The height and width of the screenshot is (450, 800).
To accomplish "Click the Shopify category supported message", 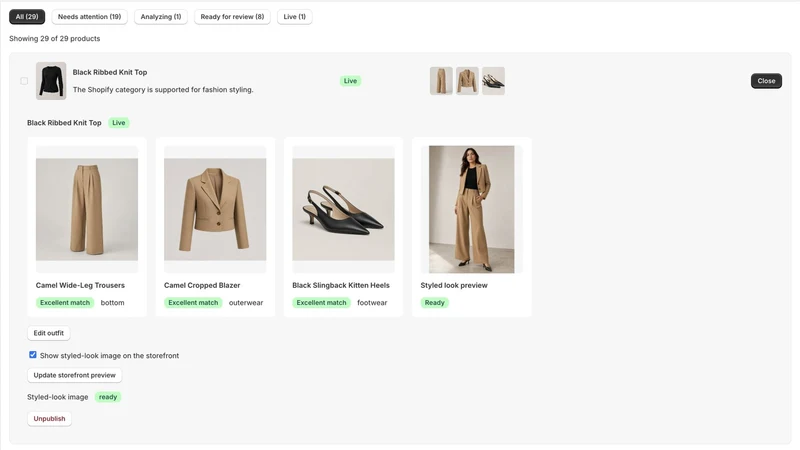I will [163, 89].
